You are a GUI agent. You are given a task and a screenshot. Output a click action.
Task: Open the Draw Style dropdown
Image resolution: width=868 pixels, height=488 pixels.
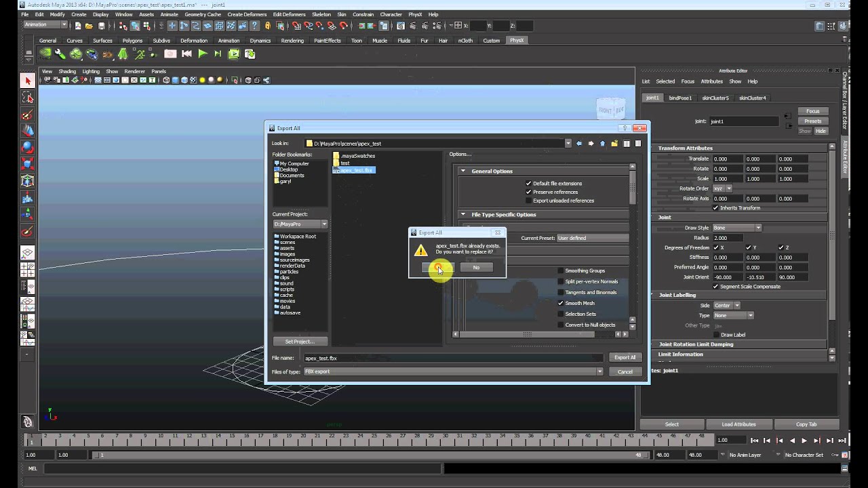click(x=736, y=228)
